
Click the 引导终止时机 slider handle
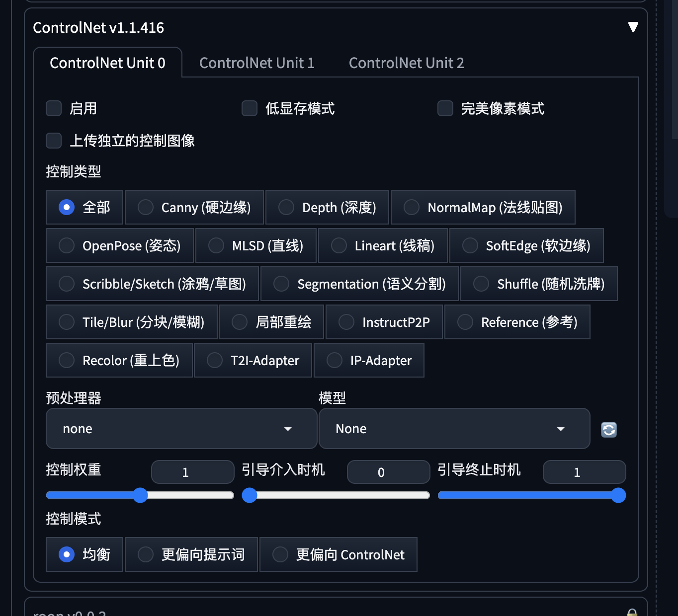coord(618,495)
